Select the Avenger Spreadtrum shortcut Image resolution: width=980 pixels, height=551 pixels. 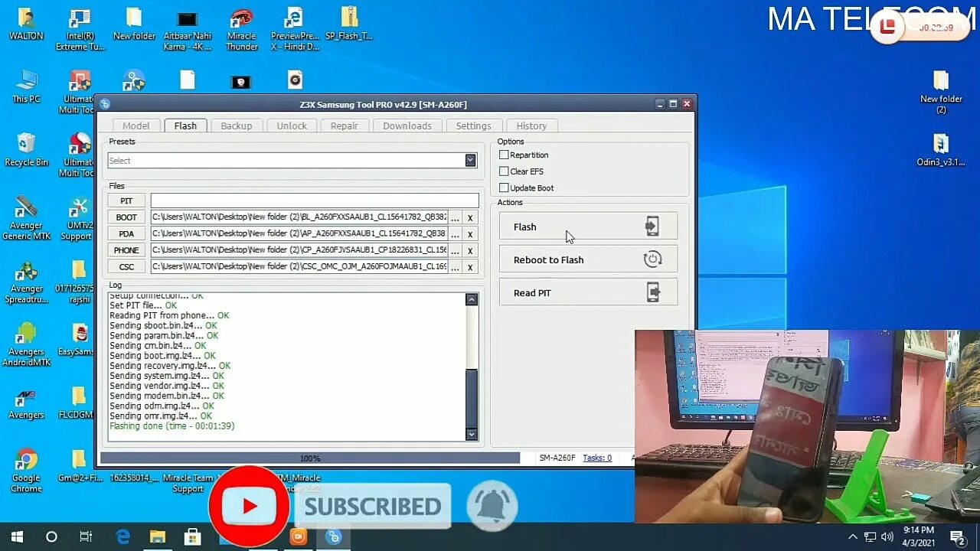[26, 282]
